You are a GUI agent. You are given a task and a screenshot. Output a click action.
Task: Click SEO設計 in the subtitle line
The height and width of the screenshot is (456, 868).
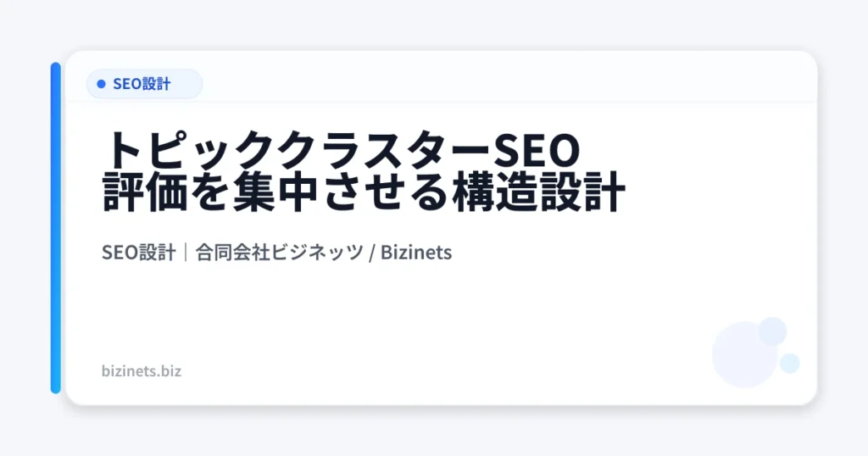137,252
